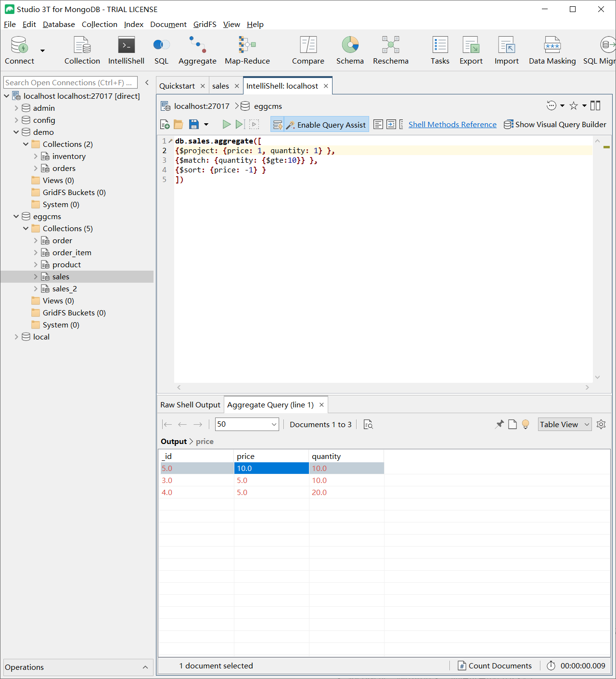This screenshot has height=679, width=616.
Task: Open the Connect manager
Action: point(19,51)
